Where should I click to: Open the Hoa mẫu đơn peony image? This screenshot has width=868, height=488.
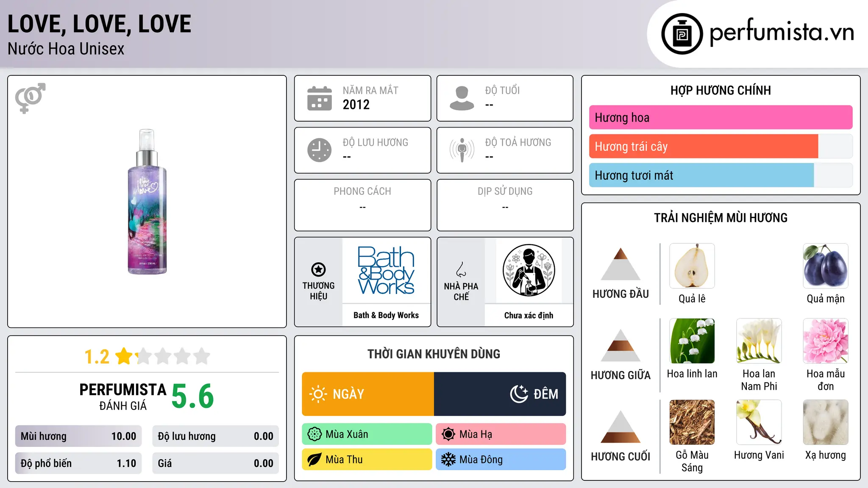tap(826, 341)
